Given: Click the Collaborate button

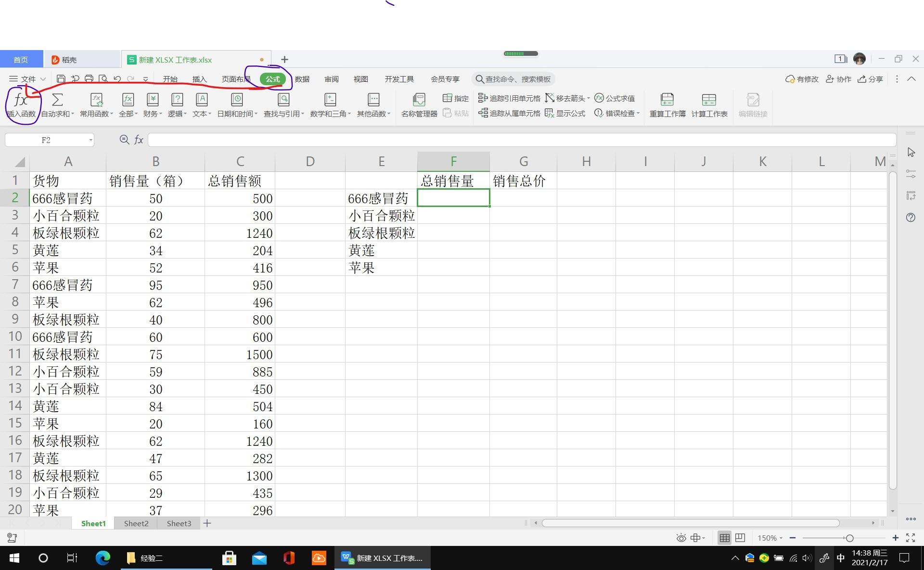Looking at the screenshot, I should [838, 79].
